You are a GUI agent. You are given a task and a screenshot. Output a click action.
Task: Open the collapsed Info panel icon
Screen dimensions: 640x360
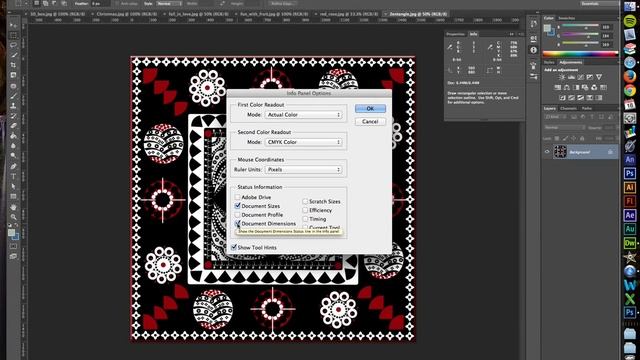[x=533, y=50]
